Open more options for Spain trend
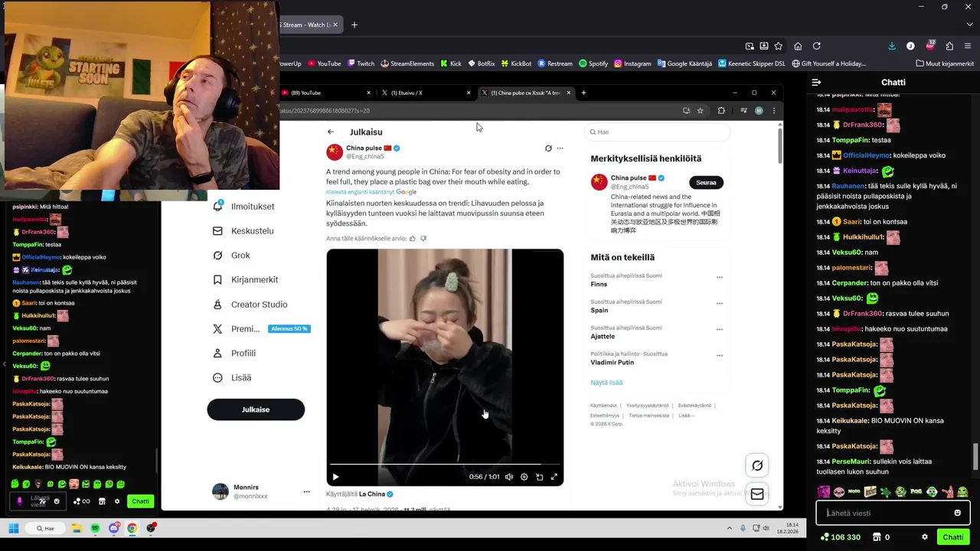 (719, 304)
